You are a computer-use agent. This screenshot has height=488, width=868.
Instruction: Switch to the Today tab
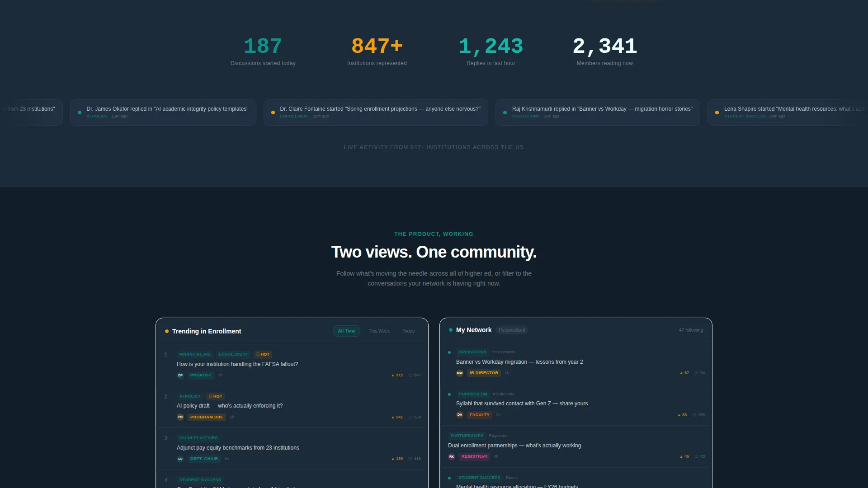pyautogui.click(x=408, y=331)
